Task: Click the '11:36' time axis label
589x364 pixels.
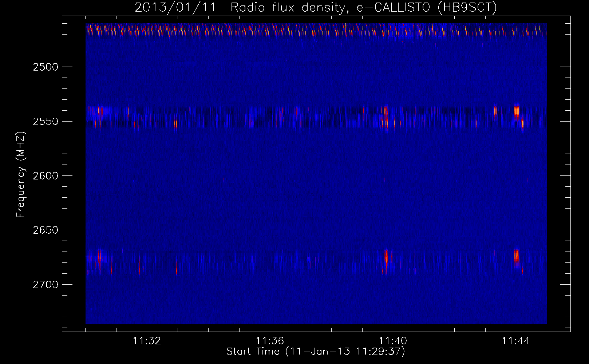Action: point(270,341)
